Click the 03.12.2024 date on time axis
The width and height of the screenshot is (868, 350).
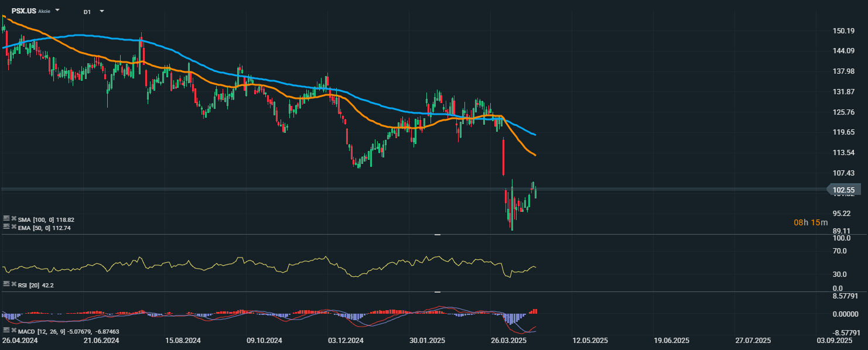(346, 340)
